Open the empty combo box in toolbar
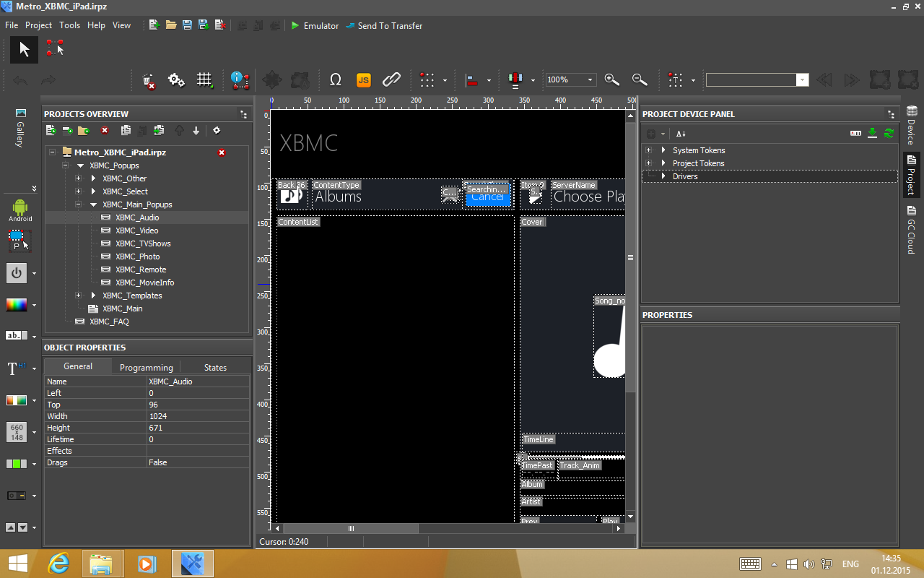Screen dimensions: 924x578 (757, 80)
